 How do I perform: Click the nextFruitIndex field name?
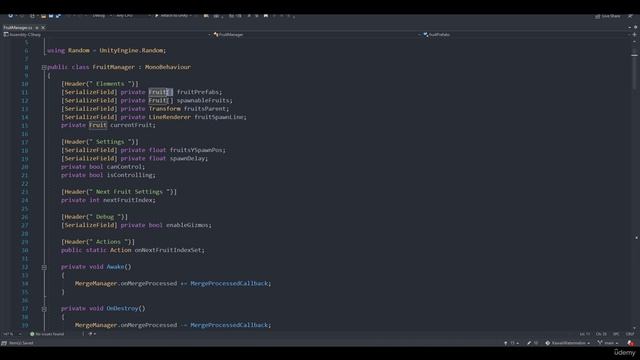point(128,200)
